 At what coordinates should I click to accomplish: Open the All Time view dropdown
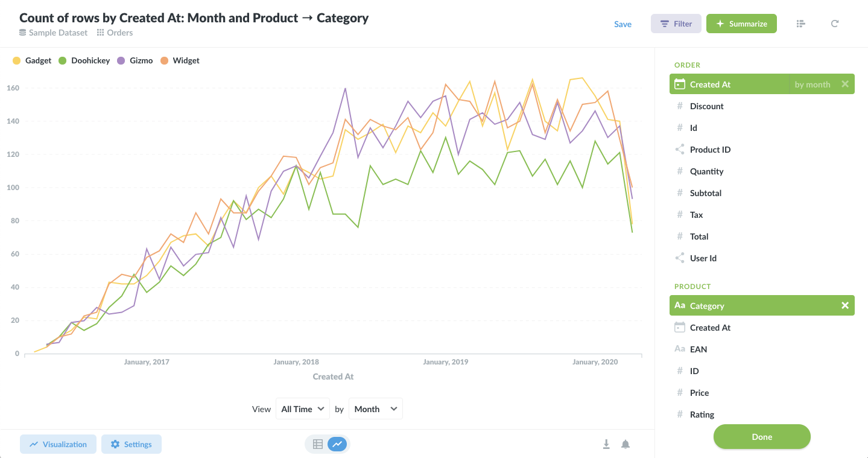click(x=303, y=409)
